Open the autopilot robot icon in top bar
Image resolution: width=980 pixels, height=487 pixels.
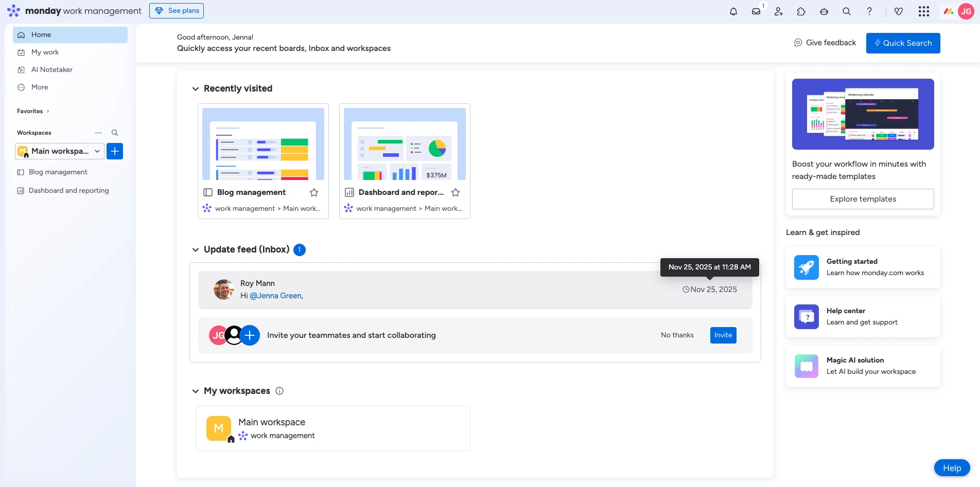(824, 11)
